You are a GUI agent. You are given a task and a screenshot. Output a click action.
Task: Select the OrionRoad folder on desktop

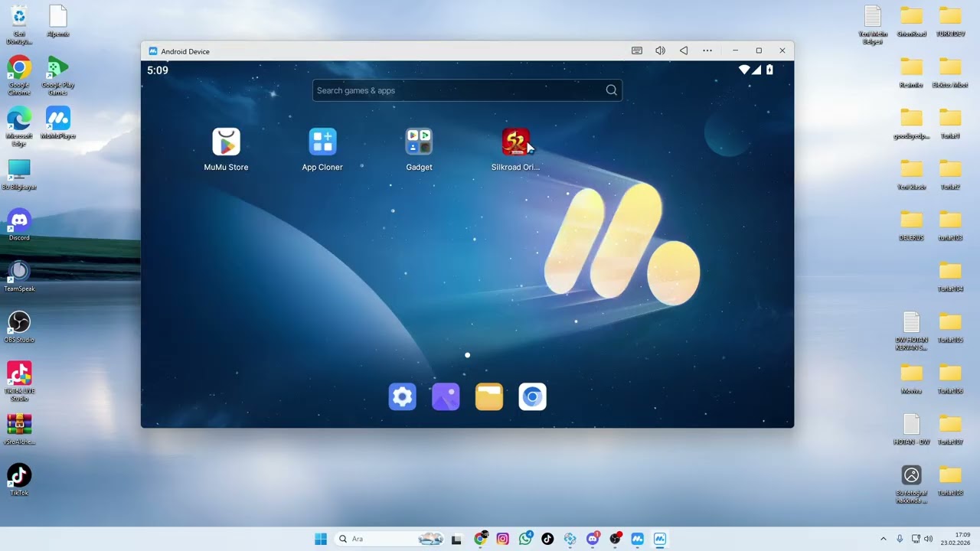(x=911, y=21)
